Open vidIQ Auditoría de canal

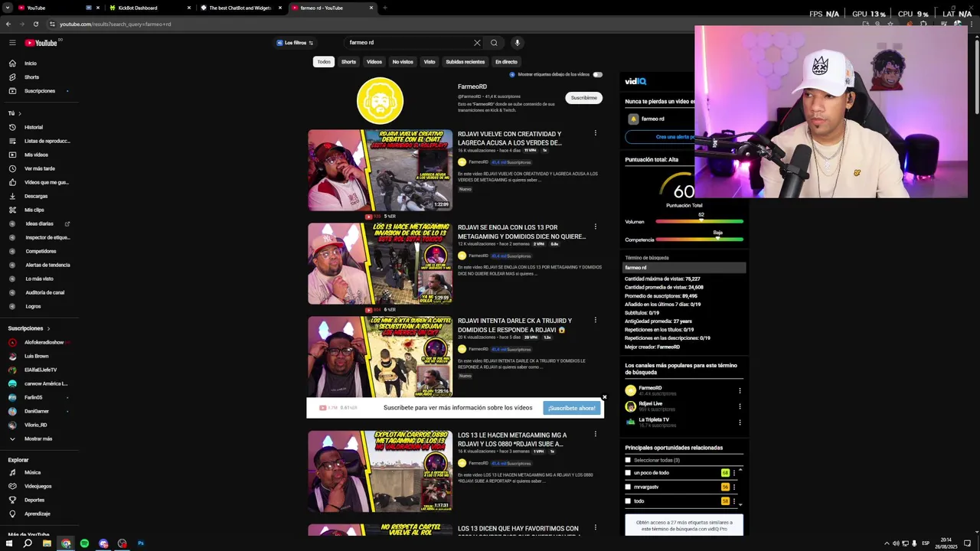(44, 292)
